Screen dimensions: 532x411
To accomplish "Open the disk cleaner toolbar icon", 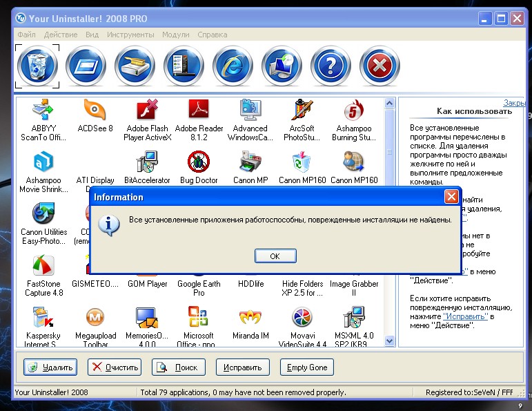I will coord(135,66).
